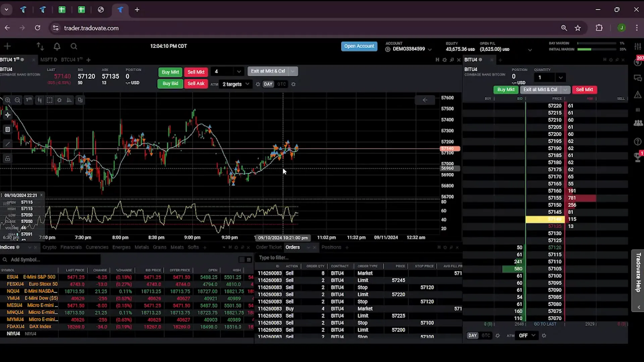Open notifications bell icon

click(57, 46)
